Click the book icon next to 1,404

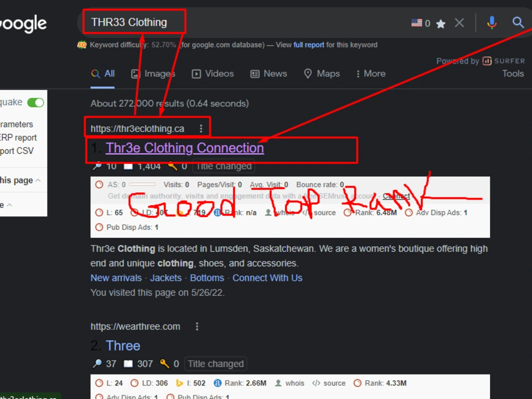128,166
